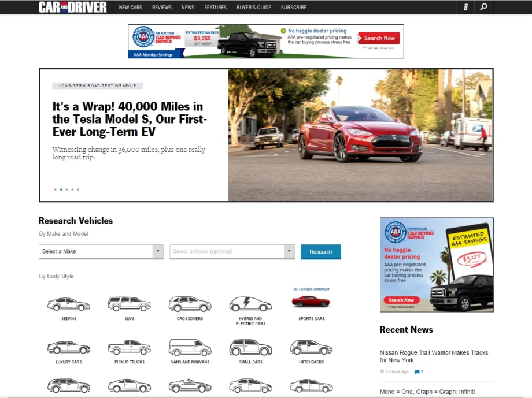Open search using the magnifier icon
Viewport: 532px width, 398px height.
(483, 7)
